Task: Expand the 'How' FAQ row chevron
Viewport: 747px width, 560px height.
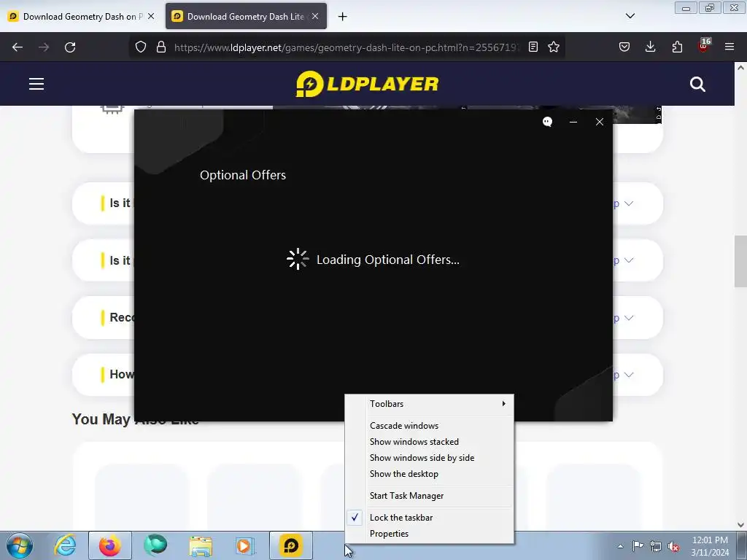Action: tap(629, 375)
